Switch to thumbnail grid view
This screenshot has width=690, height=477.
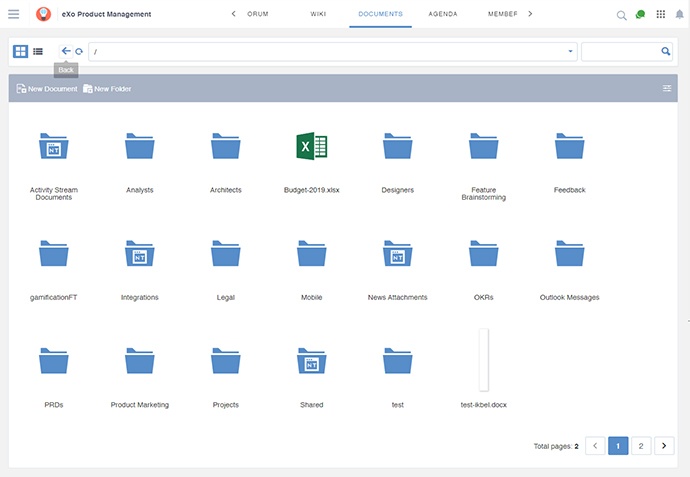[x=21, y=51]
